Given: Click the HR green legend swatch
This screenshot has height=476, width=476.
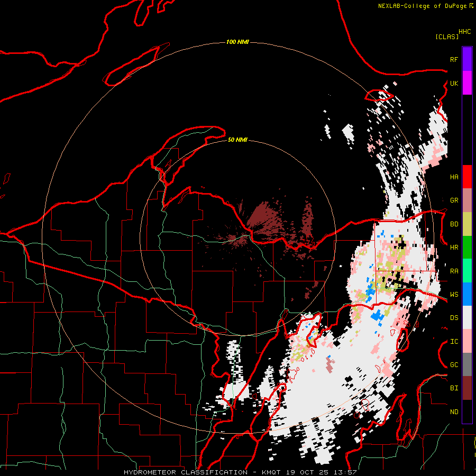Looking at the screenshot, I should click(x=467, y=247).
